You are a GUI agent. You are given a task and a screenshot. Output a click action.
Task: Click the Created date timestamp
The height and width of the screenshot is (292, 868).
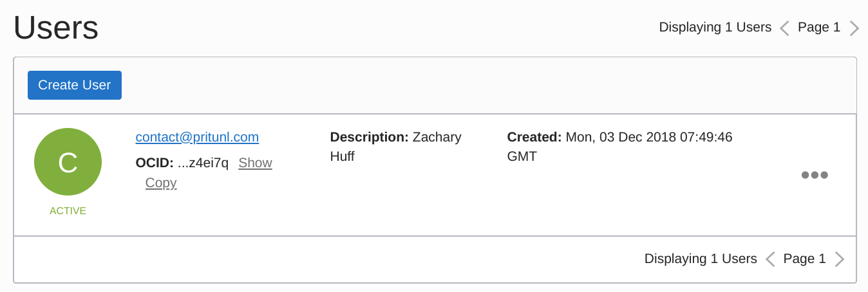point(619,147)
